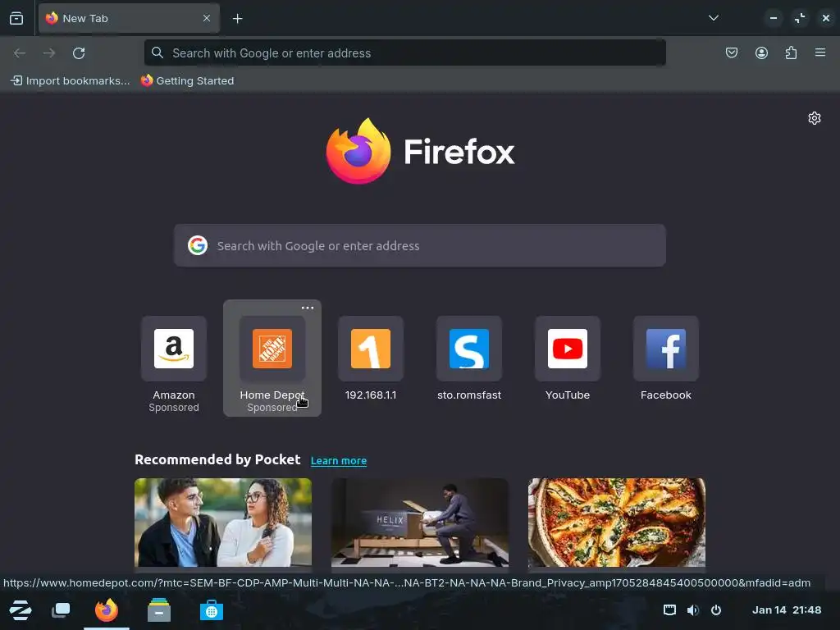The width and height of the screenshot is (840, 630).
Task: Open the Firefox View icon
Action: pos(16,18)
